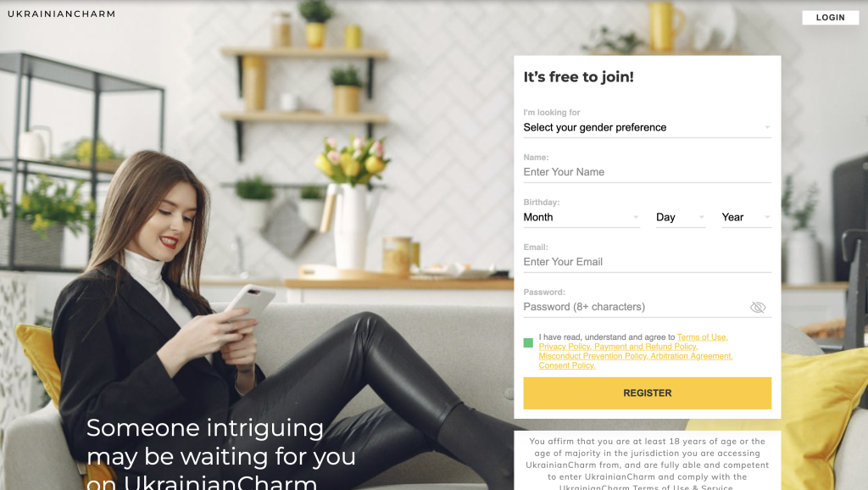Expand the Year birthday dropdown
The height and width of the screenshot is (490, 868).
746,217
